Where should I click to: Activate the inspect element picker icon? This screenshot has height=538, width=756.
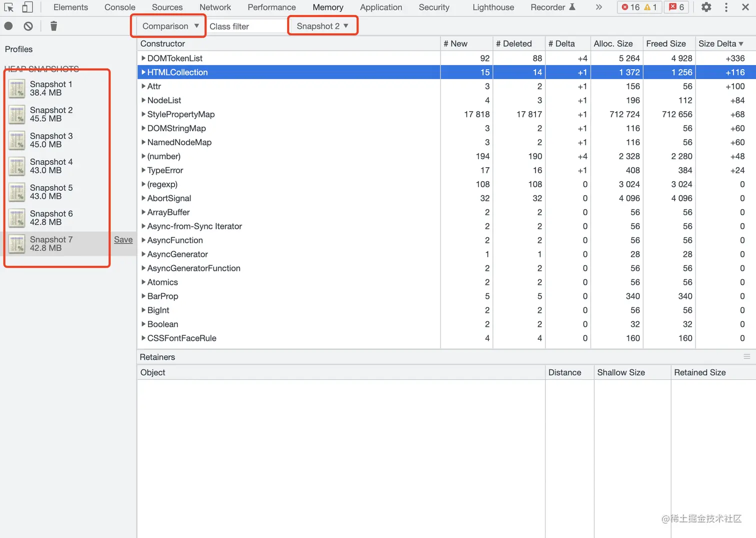click(x=9, y=8)
